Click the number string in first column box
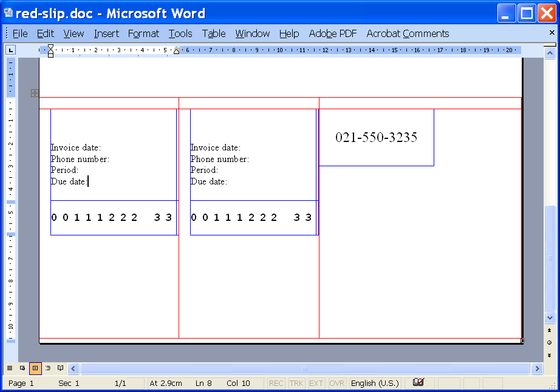This screenshot has width=560, height=392. coord(112,218)
